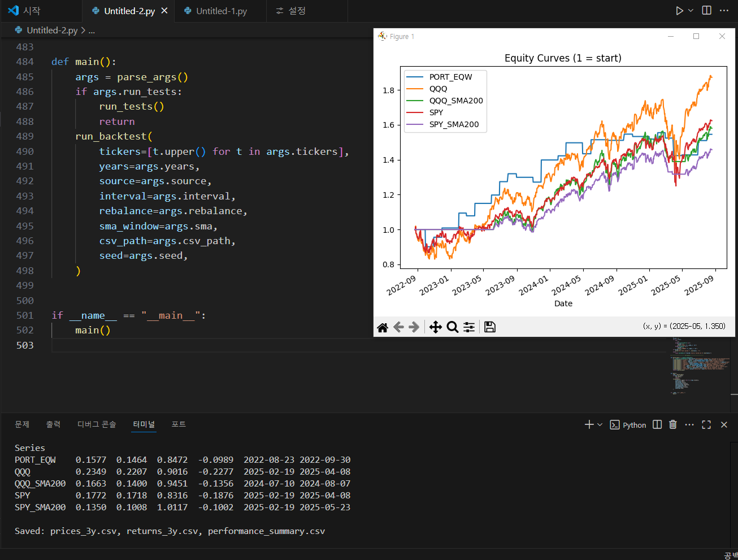
Task: Click the 'Equity Curves (1 = start)' title
Action: (x=563, y=58)
